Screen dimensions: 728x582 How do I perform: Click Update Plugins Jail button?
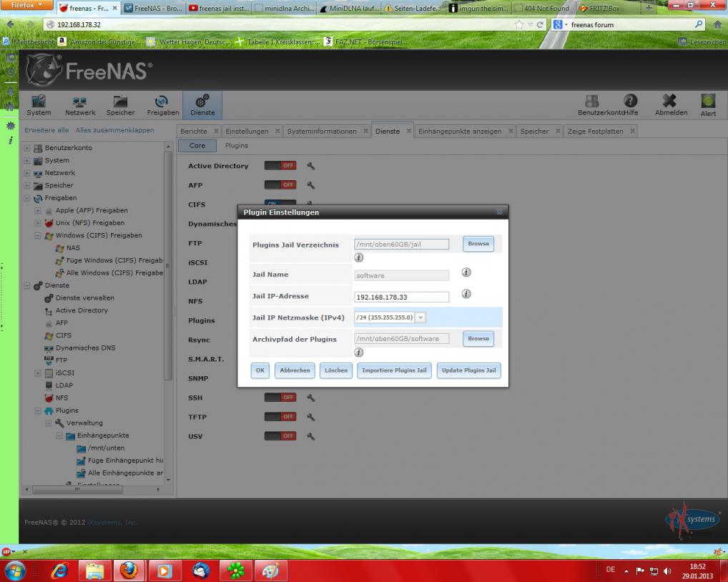pyautogui.click(x=468, y=370)
